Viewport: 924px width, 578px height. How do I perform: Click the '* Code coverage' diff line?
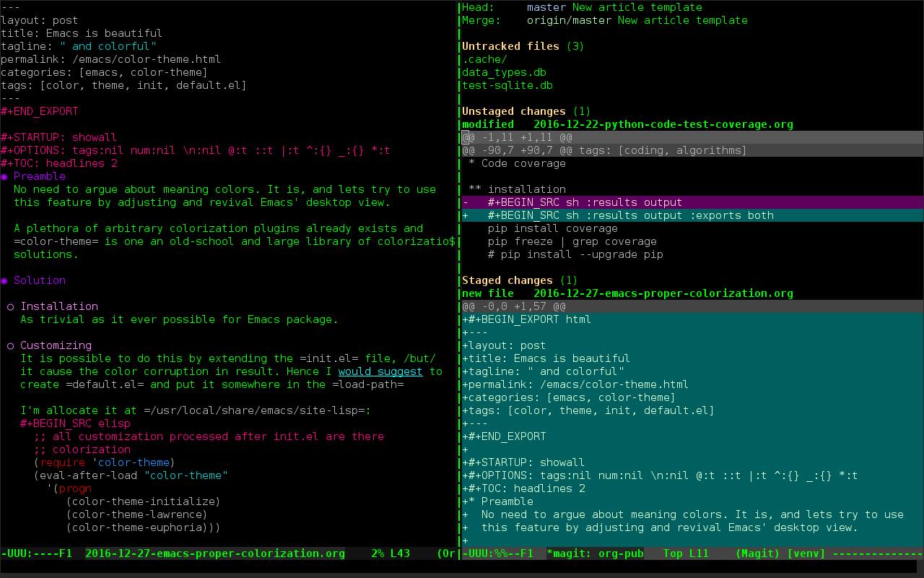(517, 163)
